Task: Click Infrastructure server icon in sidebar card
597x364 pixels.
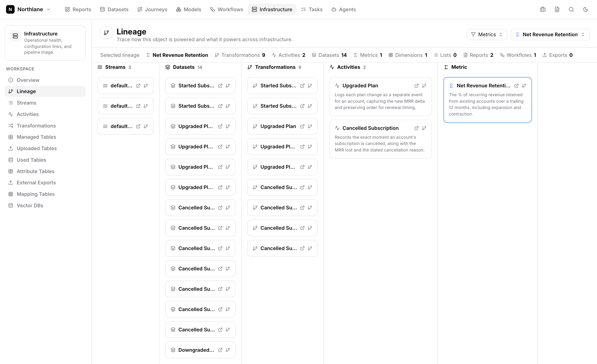Action: click(15, 36)
